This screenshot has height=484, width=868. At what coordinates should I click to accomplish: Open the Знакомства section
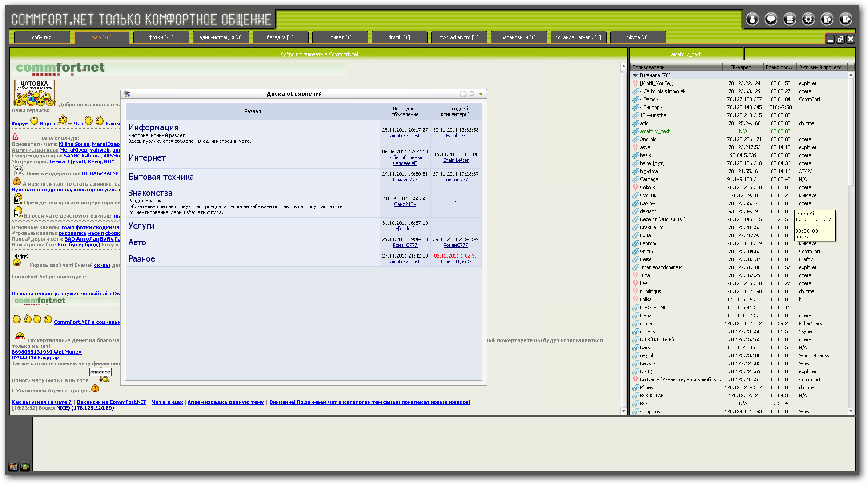click(150, 193)
